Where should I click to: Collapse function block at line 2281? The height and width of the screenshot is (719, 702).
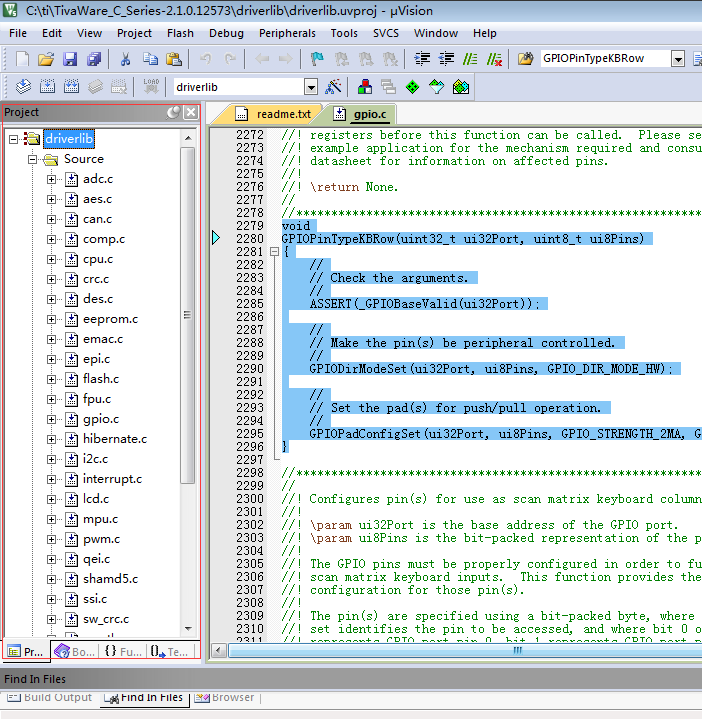coord(274,252)
